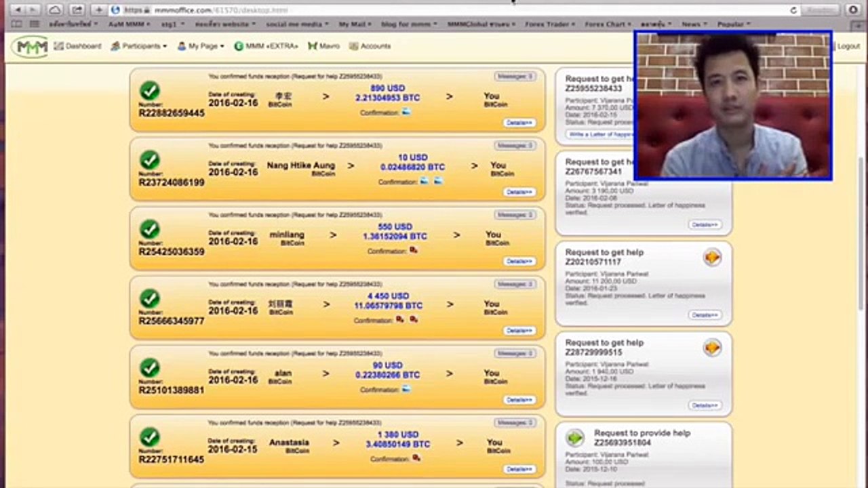Screen dimensions: 868x488
Task: Open Messages for order R23724086199
Action: (515, 146)
